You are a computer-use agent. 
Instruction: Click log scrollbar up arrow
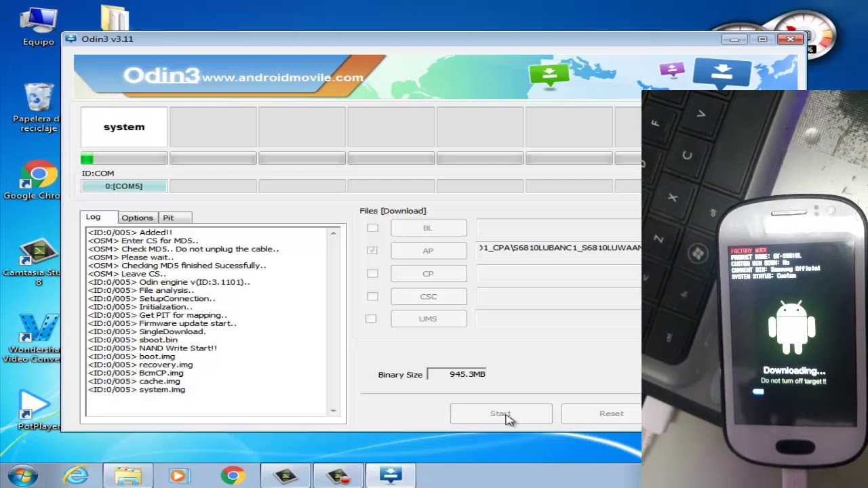pyautogui.click(x=333, y=233)
